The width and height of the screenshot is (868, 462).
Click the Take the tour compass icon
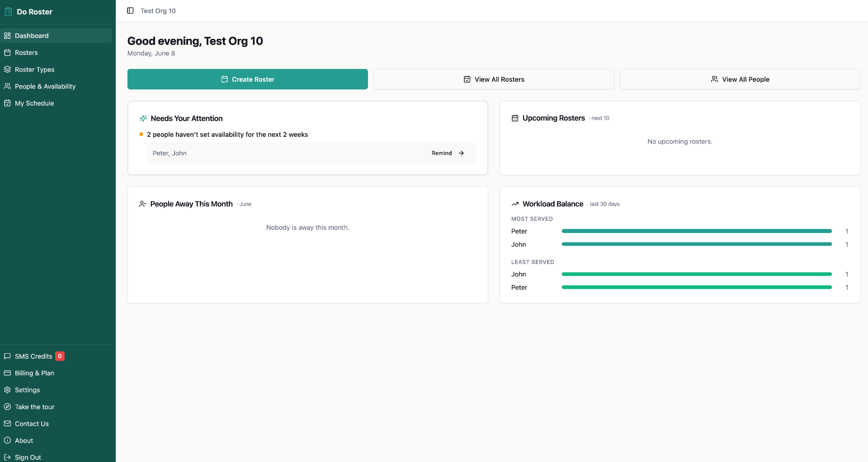7,407
